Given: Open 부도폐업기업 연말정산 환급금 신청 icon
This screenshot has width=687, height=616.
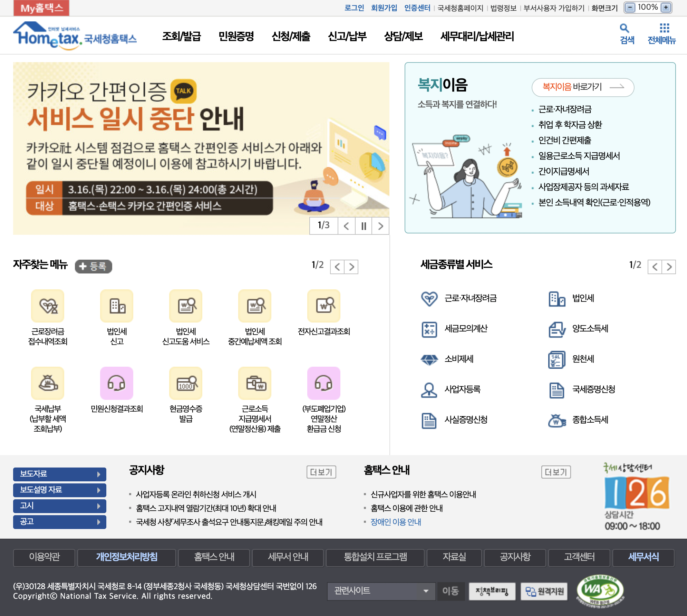Looking at the screenshot, I should click(x=324, y=383).
